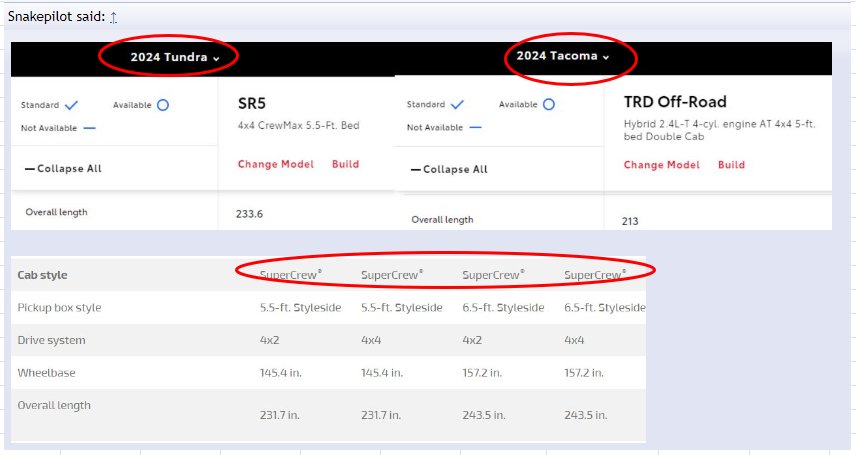Click the Standard checkmark icon in Tundra panel
This screenshot has width=856, height=455.
(72, 105)
